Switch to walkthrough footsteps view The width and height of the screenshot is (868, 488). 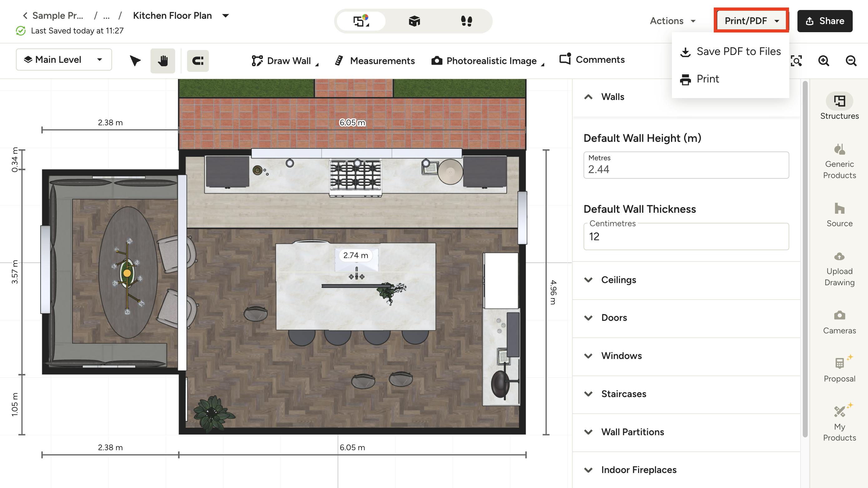pyautogui.click(x=466, y=21)
